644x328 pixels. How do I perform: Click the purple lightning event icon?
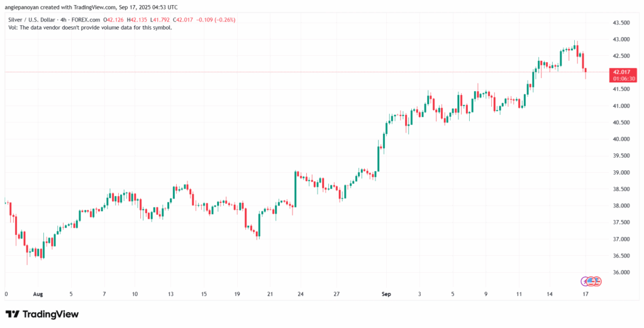[584, 281]
